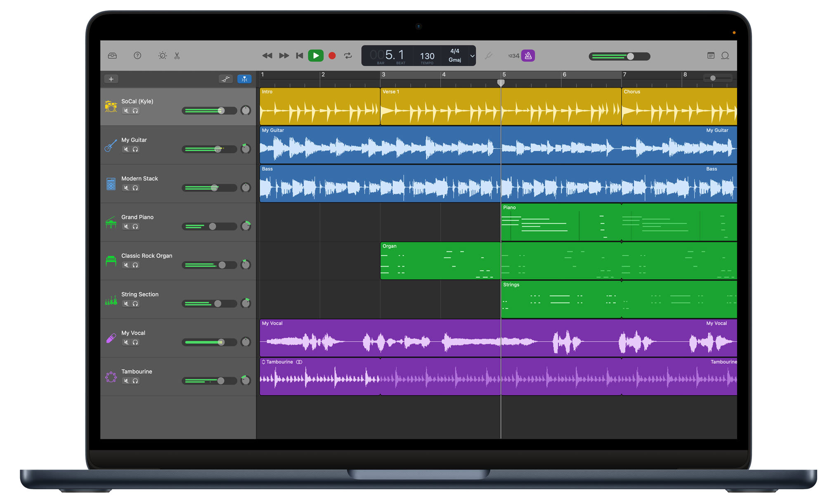This screenshot has width=837, height=504.
Task: Click the Metronome icon
Action: [529, 55]
